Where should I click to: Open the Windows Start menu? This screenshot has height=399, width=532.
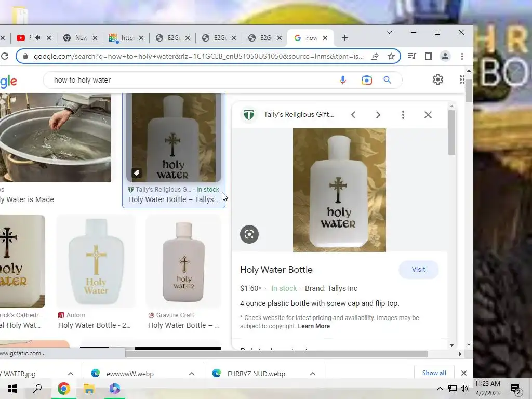click(x=12, y=389)
